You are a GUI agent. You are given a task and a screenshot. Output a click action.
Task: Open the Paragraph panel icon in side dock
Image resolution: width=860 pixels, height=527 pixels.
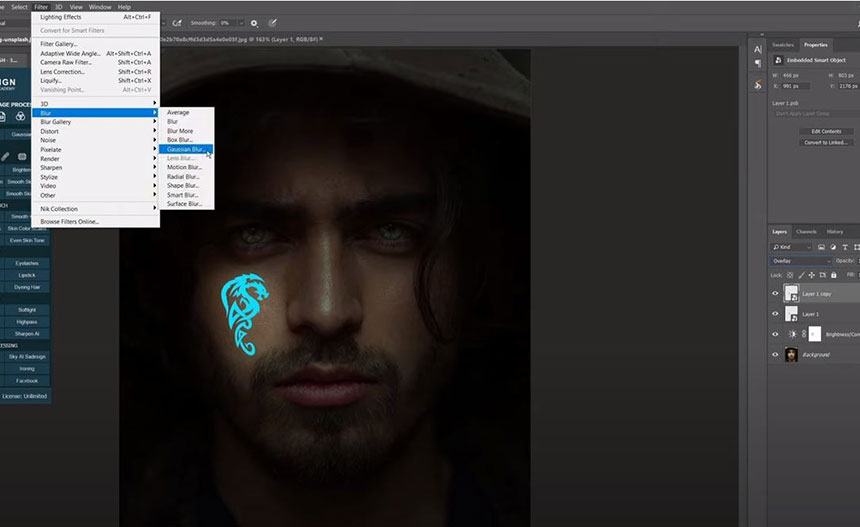(757, 62)
